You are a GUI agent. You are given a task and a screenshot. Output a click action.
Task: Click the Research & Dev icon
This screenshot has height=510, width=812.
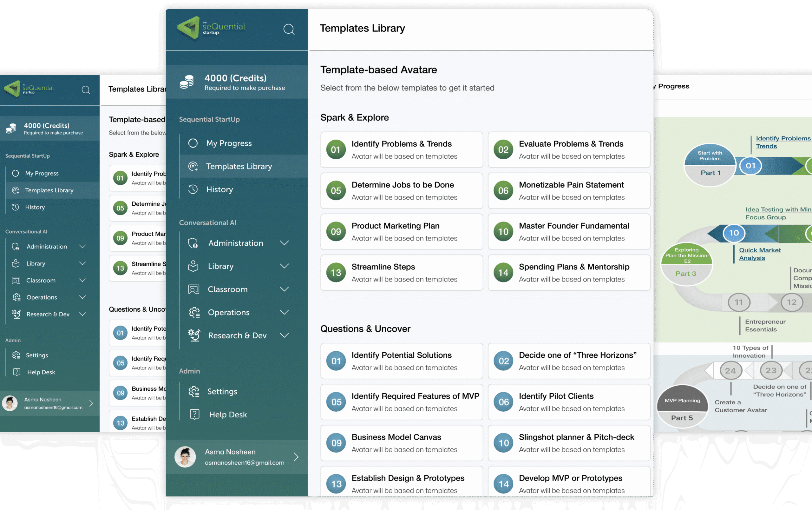click(x=194, y=335)
